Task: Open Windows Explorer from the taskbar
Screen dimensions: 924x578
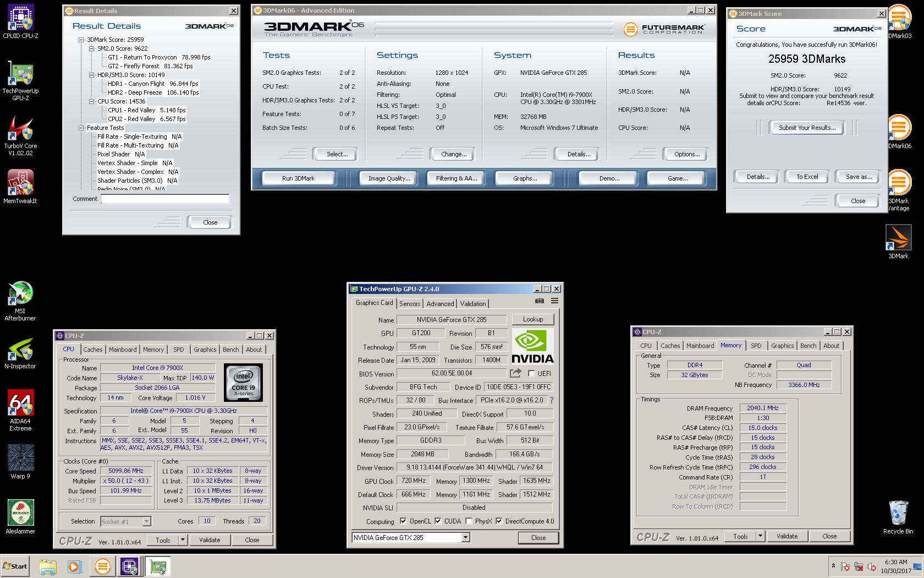Action: [x=48, y=566]
